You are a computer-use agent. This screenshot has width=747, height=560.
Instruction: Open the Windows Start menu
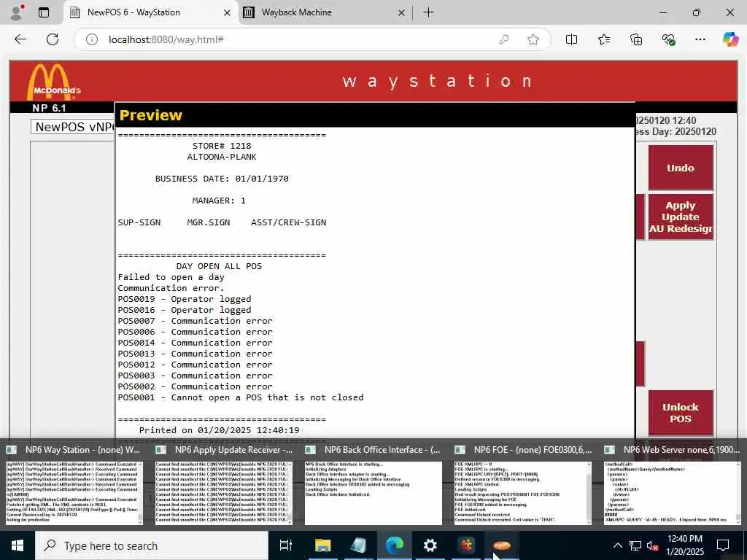click(18, 545)
